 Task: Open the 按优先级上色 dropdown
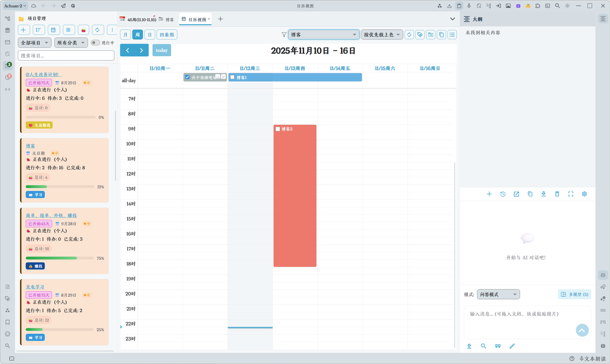pyautogui.click(x=382, y=35)
